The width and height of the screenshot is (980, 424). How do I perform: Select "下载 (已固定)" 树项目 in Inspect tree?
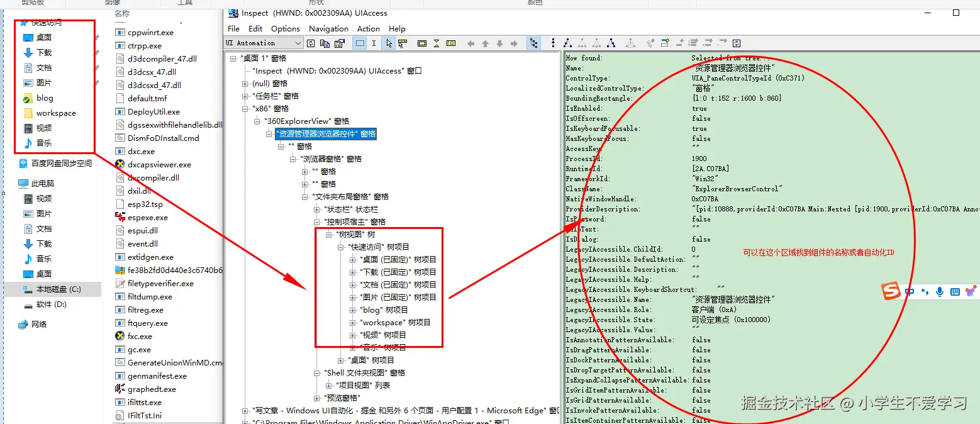(x=398, y=272)
